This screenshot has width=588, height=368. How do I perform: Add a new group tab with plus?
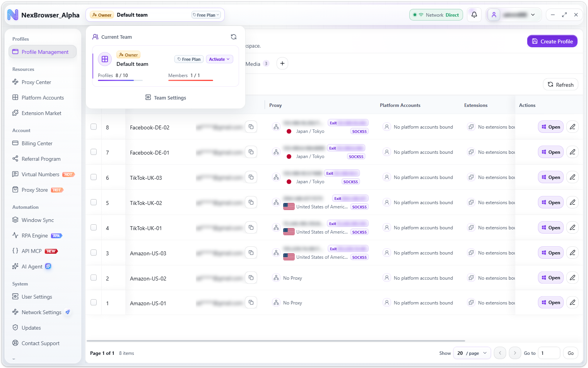pos(282,64)
